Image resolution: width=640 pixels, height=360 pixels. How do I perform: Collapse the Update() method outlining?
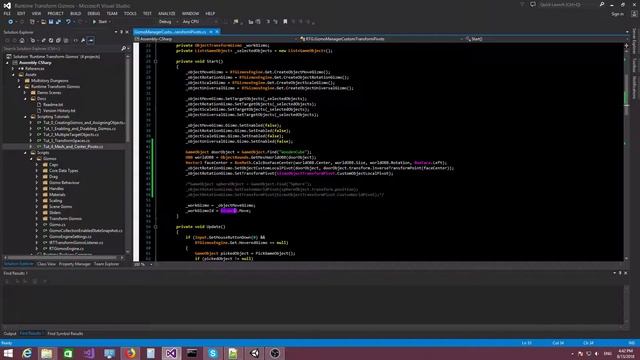coord(156,227)
